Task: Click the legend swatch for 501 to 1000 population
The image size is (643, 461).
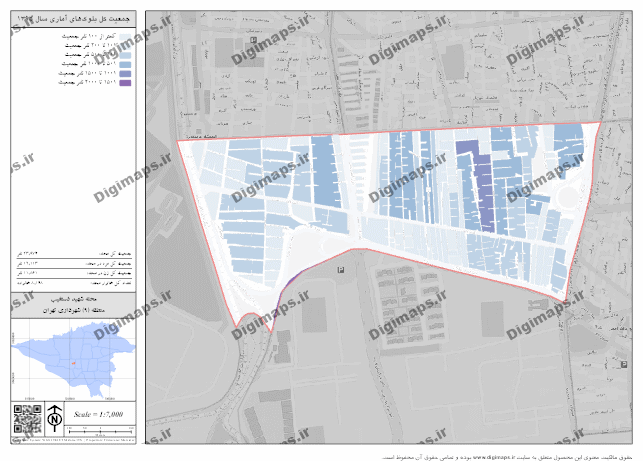Action: coord(125,64)
